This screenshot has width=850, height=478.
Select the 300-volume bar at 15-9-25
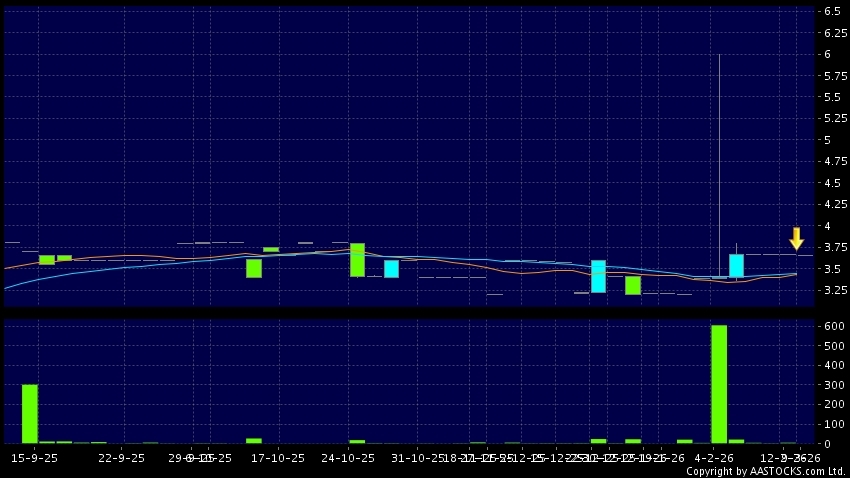(30, 413)
